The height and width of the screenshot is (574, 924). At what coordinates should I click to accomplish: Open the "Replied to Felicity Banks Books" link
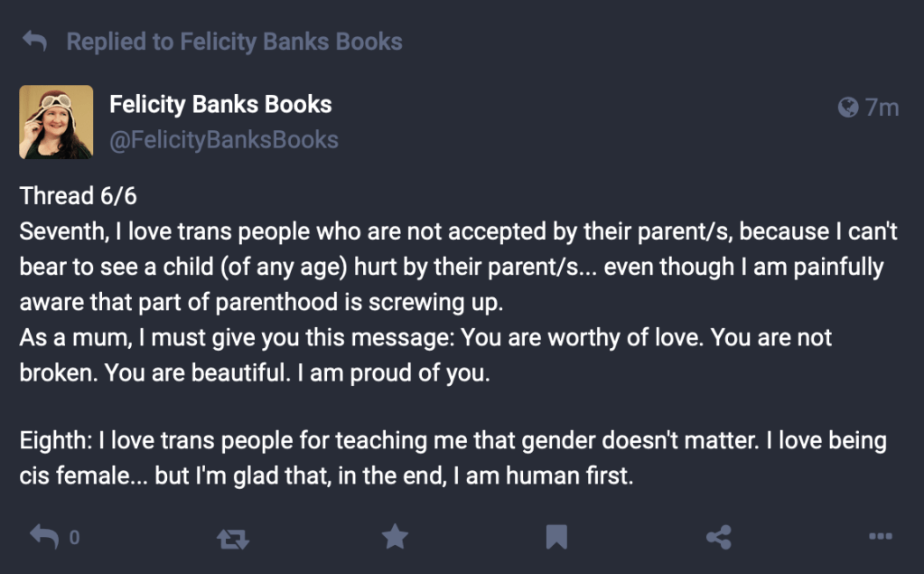coord(234,42)
